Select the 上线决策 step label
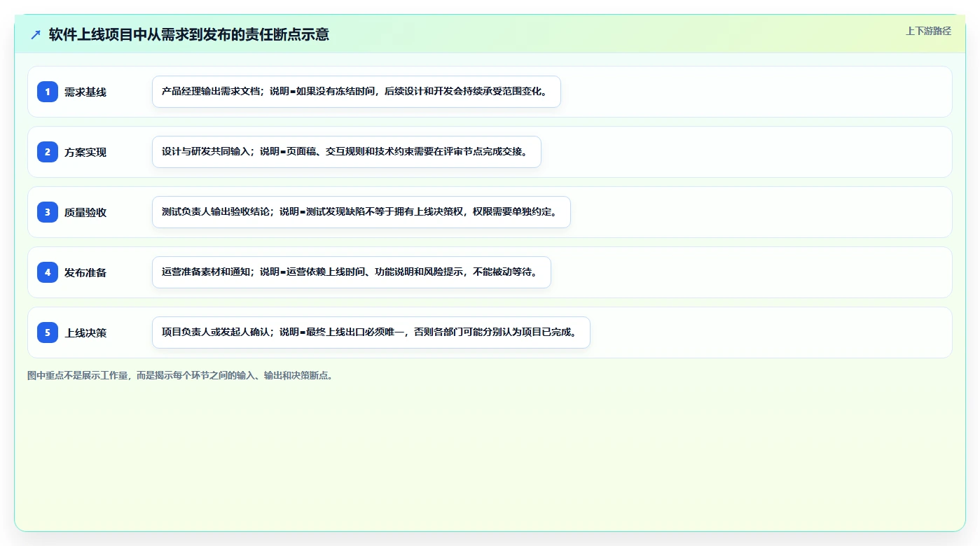This screenshot has height=546, width=980. 85,332
